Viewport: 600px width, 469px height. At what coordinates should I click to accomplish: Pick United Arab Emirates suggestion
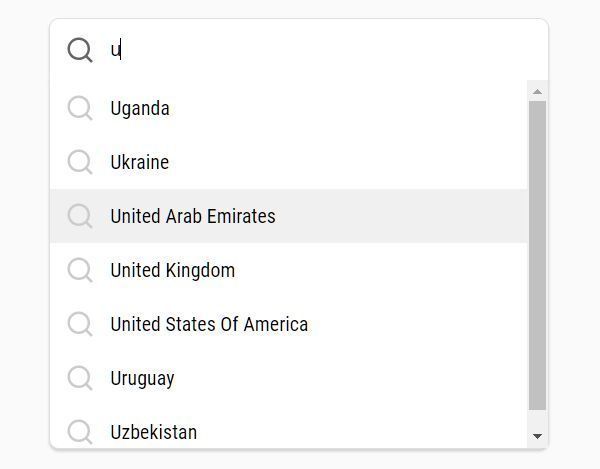[x=193, y=216]
